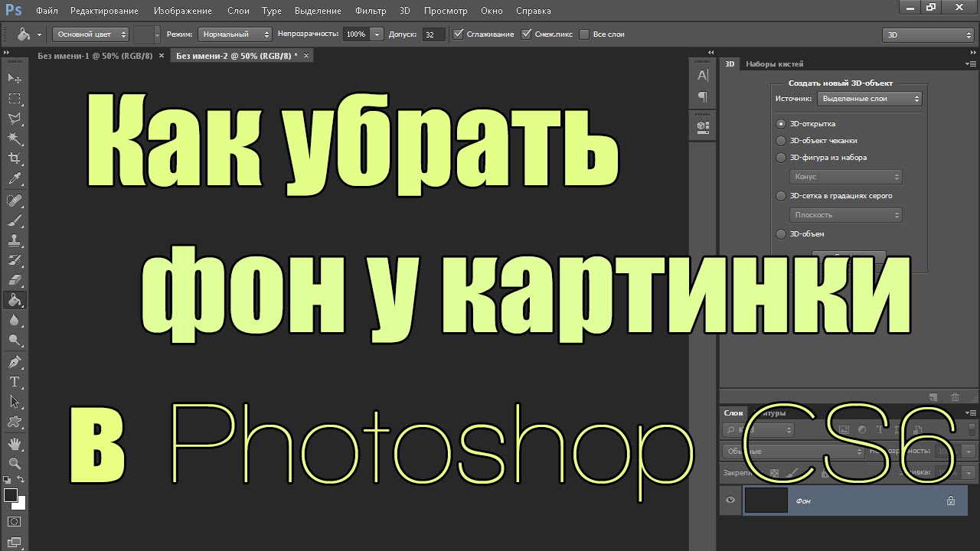Select the 3D-открытка radio option
The height and width of the screenshot is (551, 980).
[x=781, y=123]
